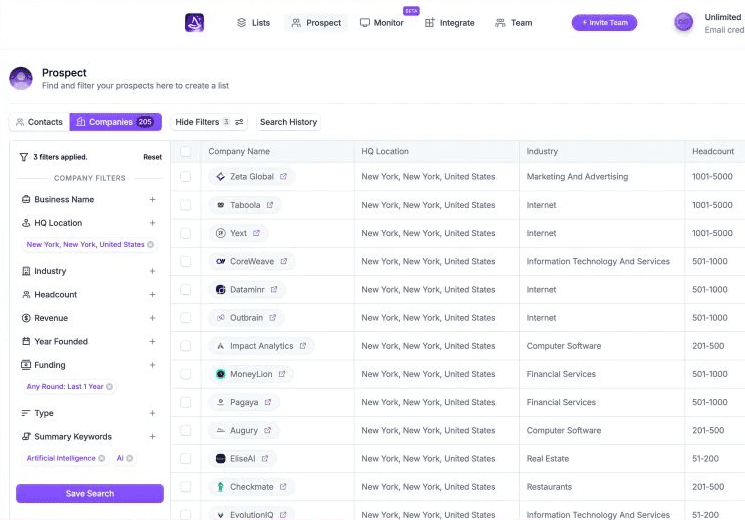Open the Lists nav item

click(253, 22)
